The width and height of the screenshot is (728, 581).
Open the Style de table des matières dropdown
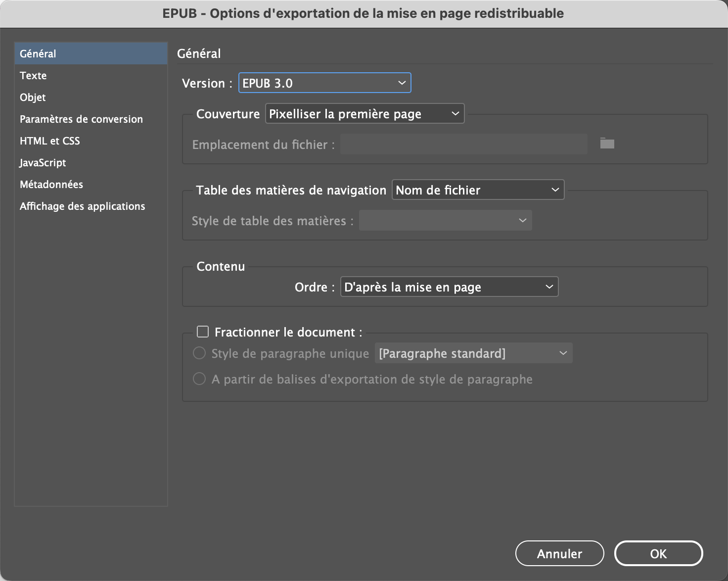coord(445,220)
